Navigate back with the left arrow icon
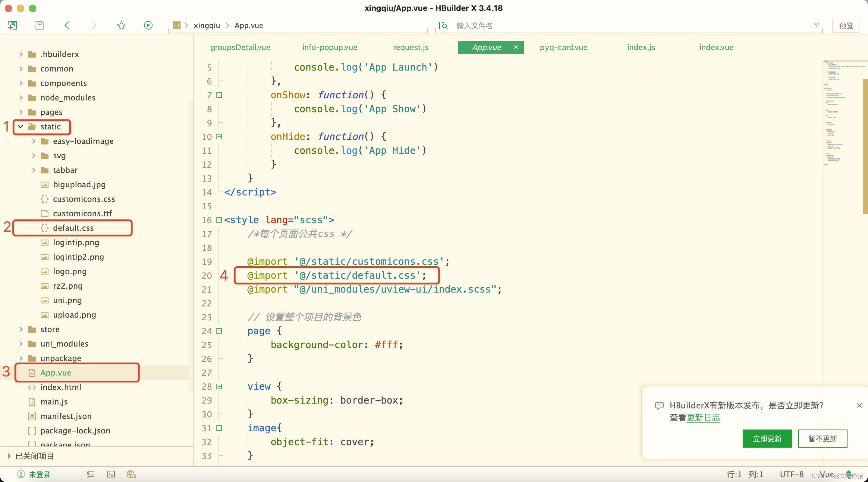The width and height of the screenshot is (868, 482). (67, 25)
